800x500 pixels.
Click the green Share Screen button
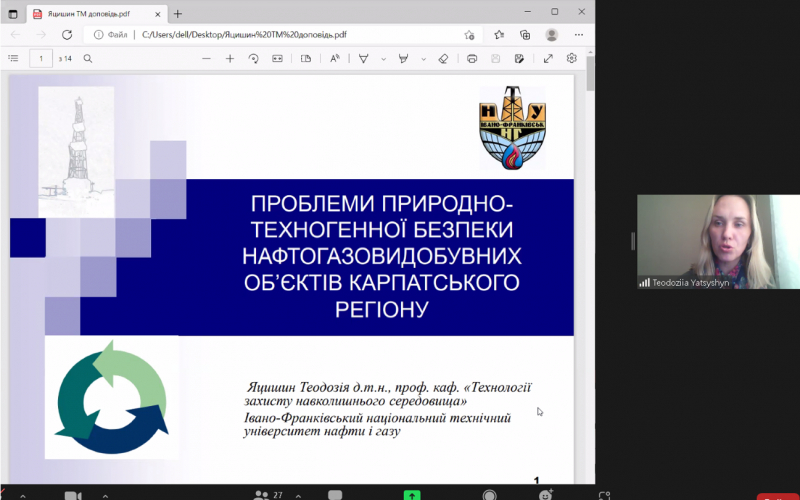(x=412, y=495)
